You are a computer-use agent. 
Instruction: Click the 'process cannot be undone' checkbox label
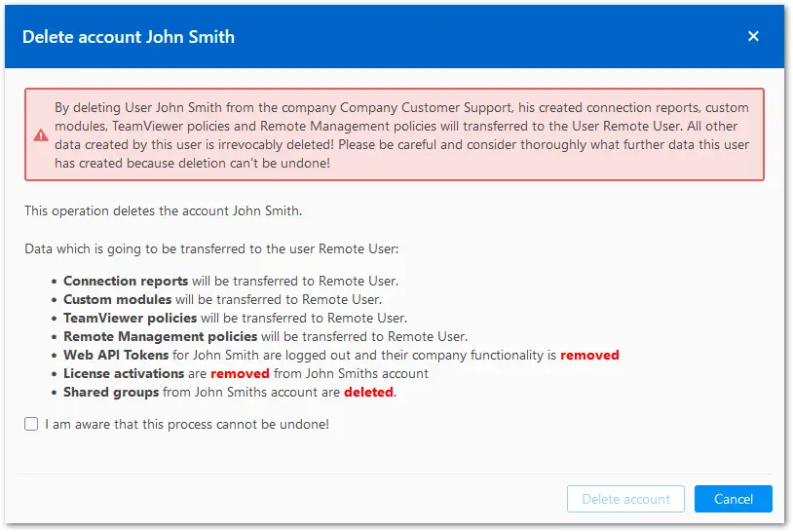(187, 424)
